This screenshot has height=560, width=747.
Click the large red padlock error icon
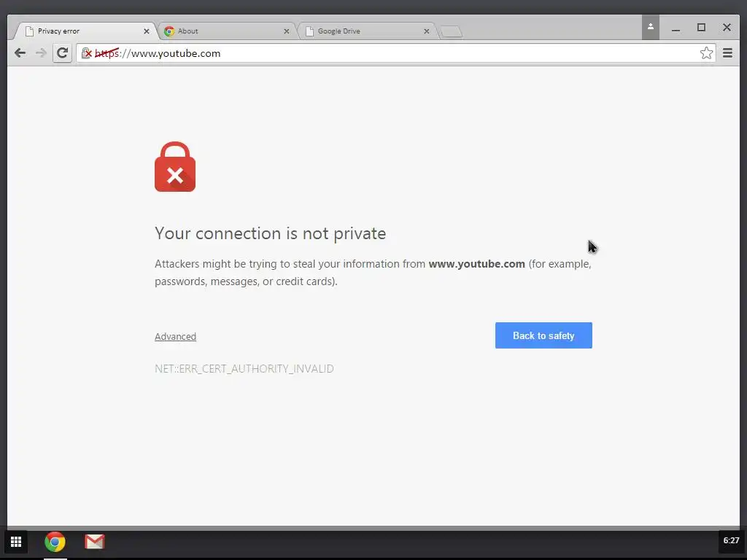(x=175, y=167)
